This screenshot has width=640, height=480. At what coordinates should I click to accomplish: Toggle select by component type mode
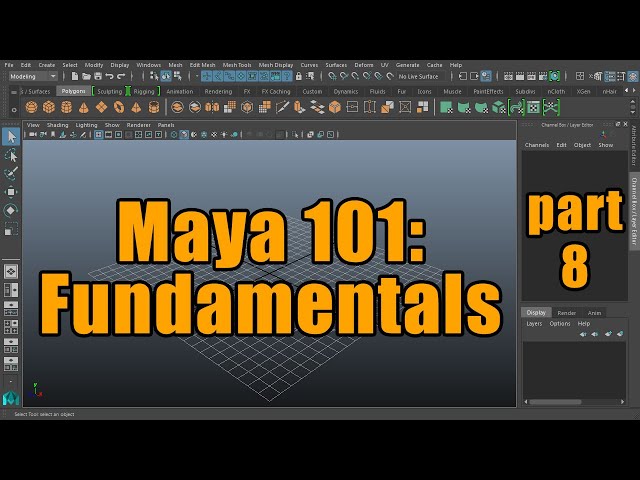(x=178, y=76)
